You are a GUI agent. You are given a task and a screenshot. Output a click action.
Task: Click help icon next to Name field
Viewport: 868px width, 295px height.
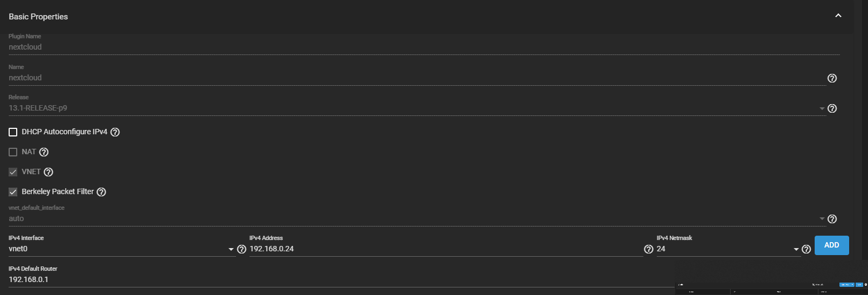pos(832,78)
